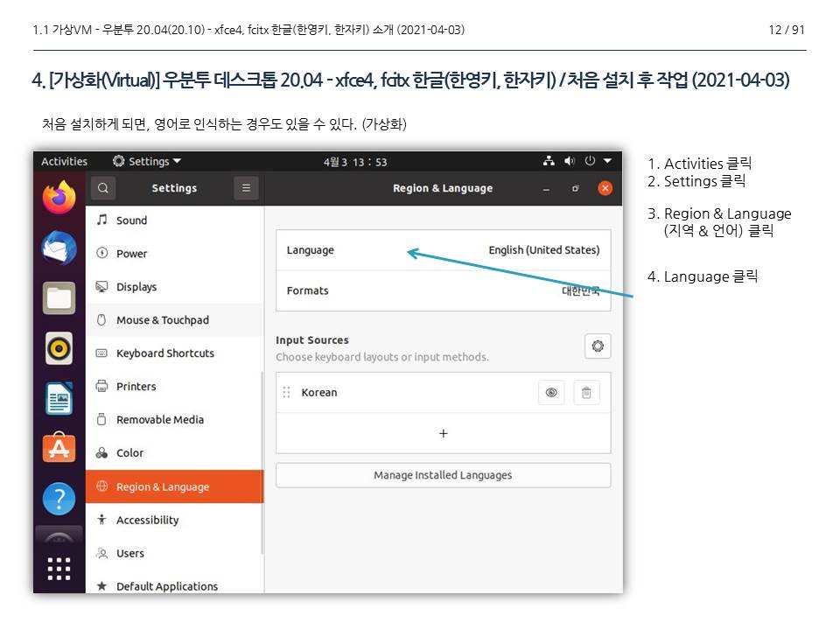Viewport: 840px width, 630px height.
Task: Select Region & Language sidebar item
Action: (174, 486)
